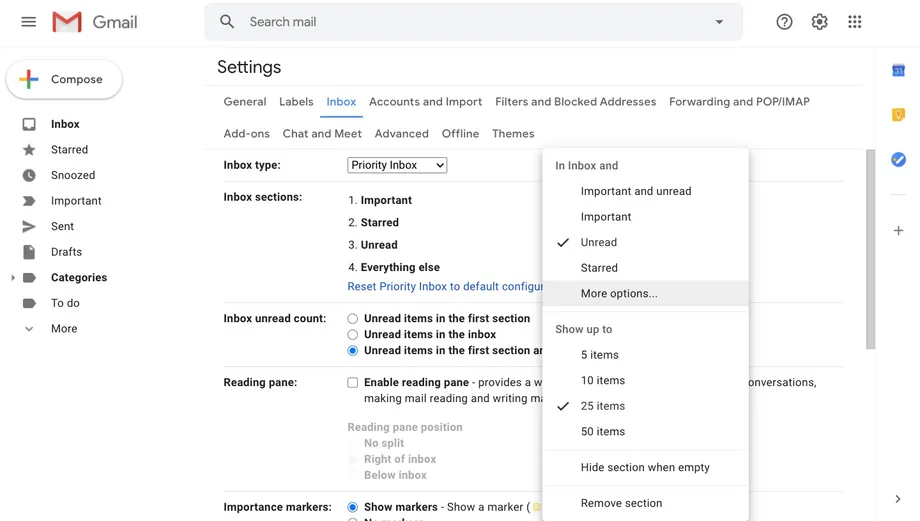Open search options dropdown arrow
The image size is (920, 521).
tap(719, 22)
